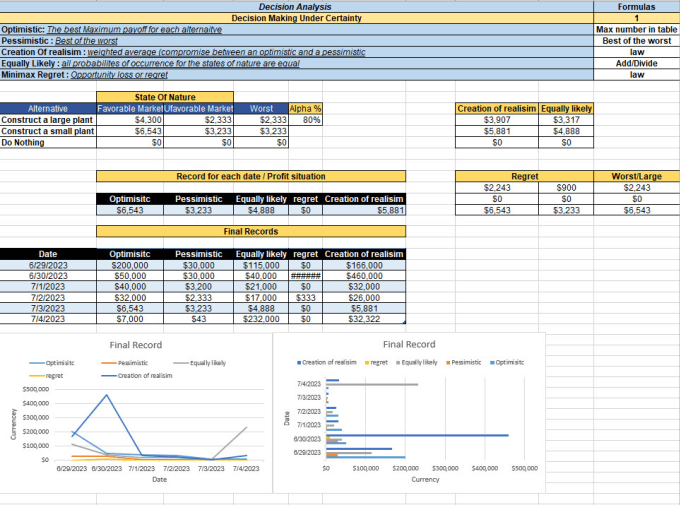Click the $3,317 Equally likely cell
680x505 pixels.
(x=566, y=119)
